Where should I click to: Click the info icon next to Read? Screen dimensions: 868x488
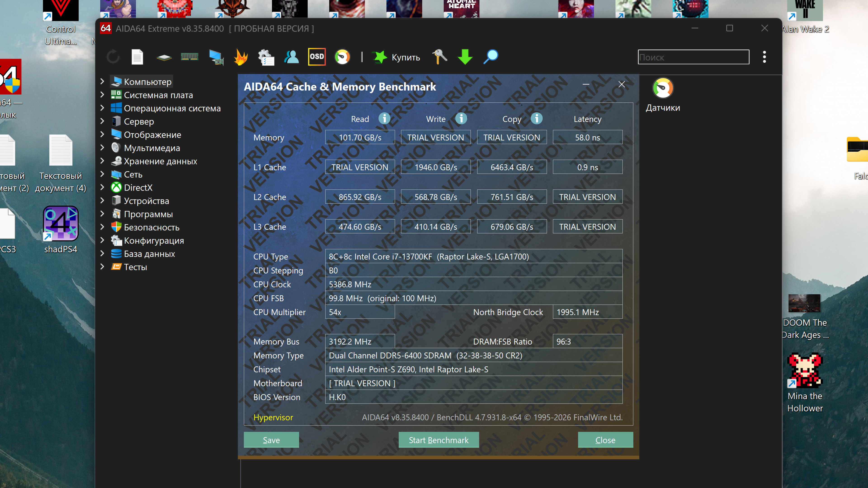tap(384, 119)
